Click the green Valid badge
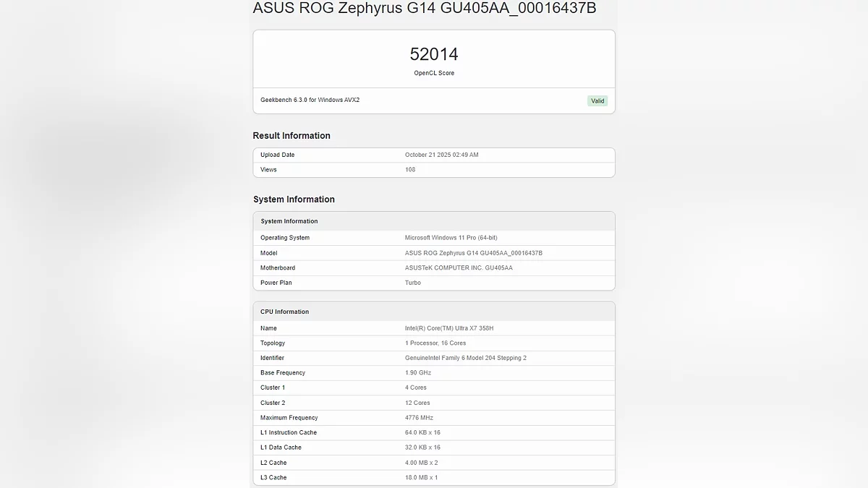 click(597, 101)
